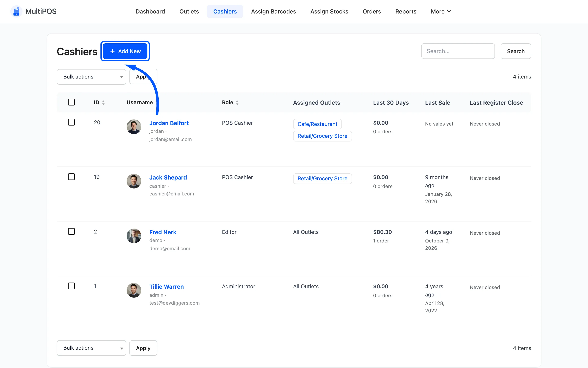This screenshot has height=368, width=588.
Task: Click the Username column header
Action: tap(140, 102)
